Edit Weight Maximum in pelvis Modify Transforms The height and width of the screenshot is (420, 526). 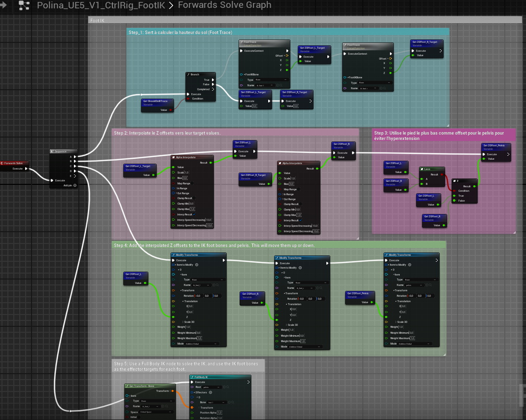(412, 338)
